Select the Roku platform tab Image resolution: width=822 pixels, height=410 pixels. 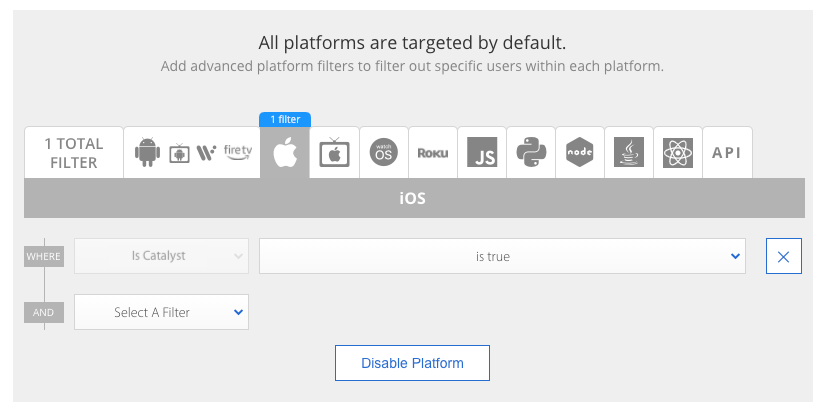433,153
